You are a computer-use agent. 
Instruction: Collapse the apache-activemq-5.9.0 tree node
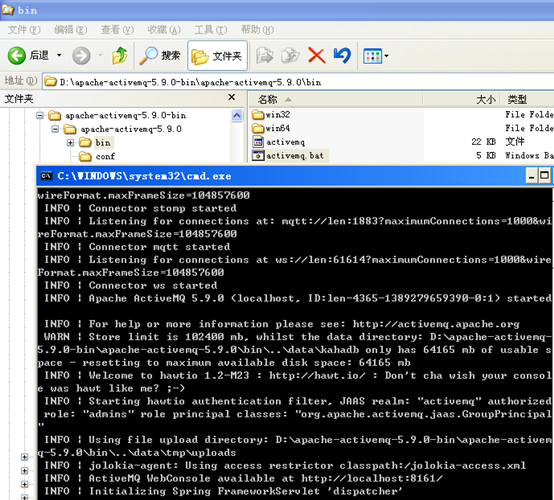pyautogui.click(x=55, y=129)
